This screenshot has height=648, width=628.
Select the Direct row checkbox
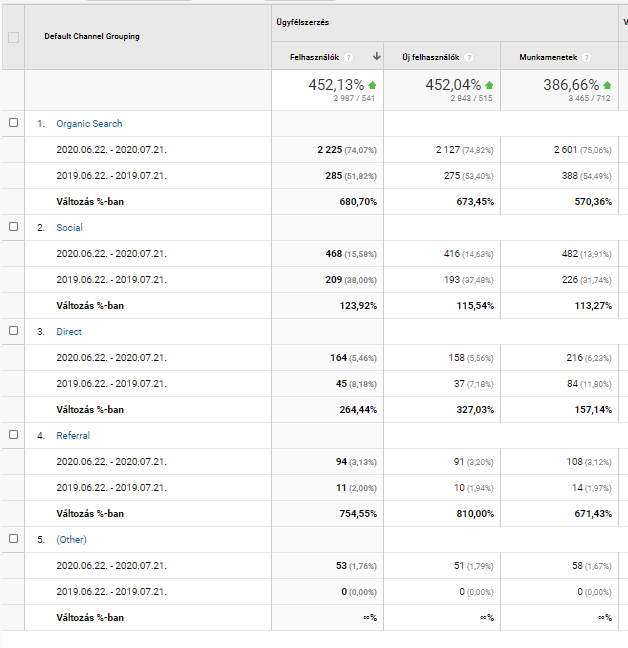[x=13, y=331]
